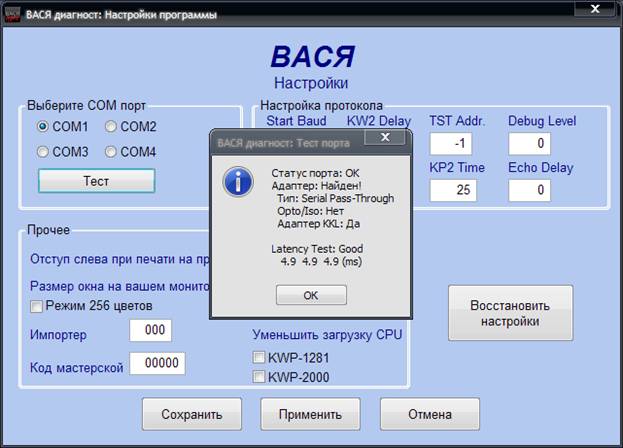623x448 pixels.
Task: Click the Импортер field with 000
Action: coord(150,330)
